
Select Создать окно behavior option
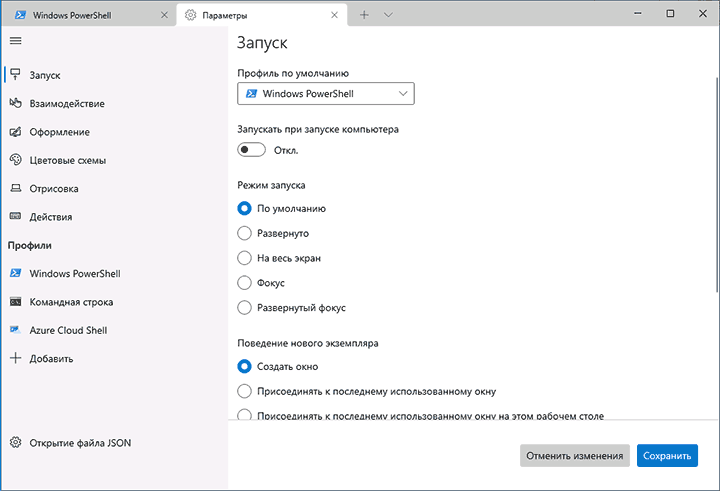click(x=278, y=367)
